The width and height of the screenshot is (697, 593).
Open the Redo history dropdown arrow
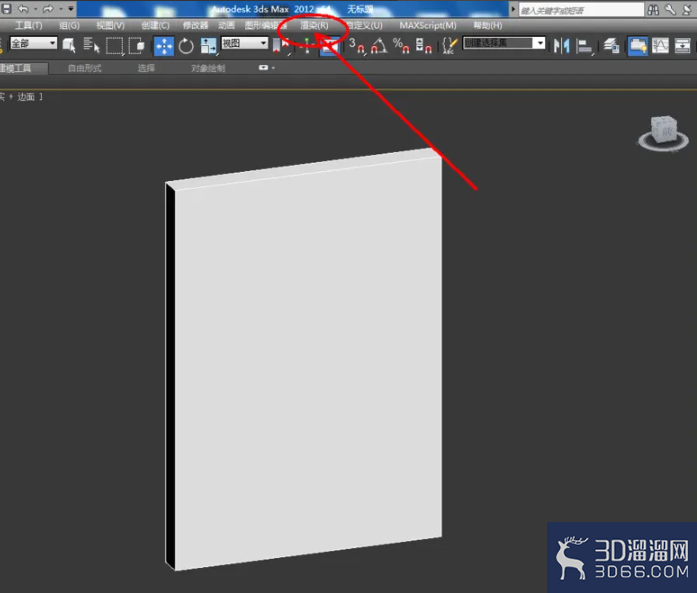(x=60, y=8)
